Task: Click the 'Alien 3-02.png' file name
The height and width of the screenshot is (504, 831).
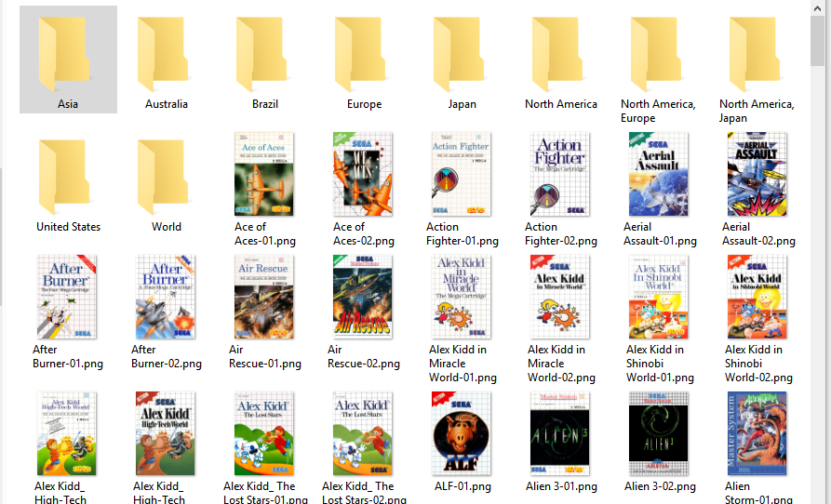Action: [x=660, y=486]
